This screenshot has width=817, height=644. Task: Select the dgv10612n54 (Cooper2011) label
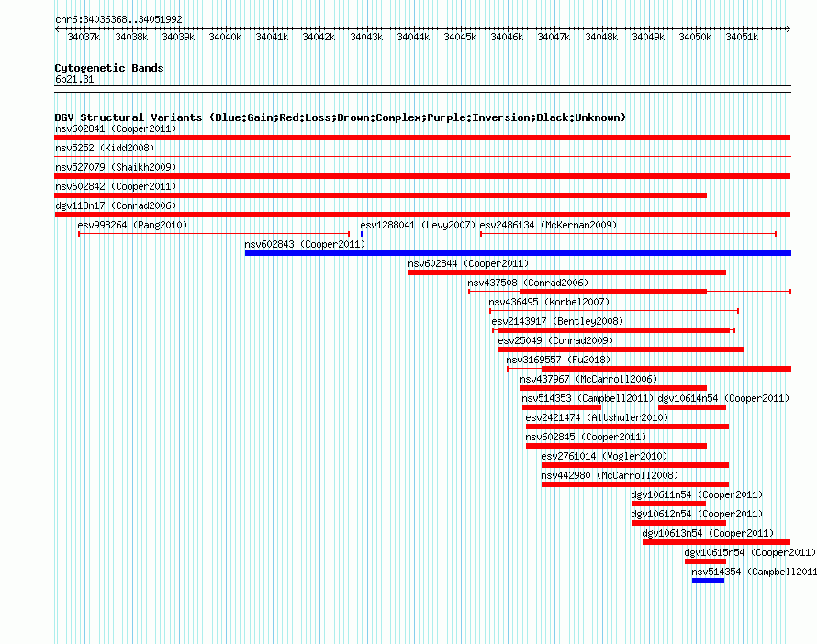click(697, 514)
